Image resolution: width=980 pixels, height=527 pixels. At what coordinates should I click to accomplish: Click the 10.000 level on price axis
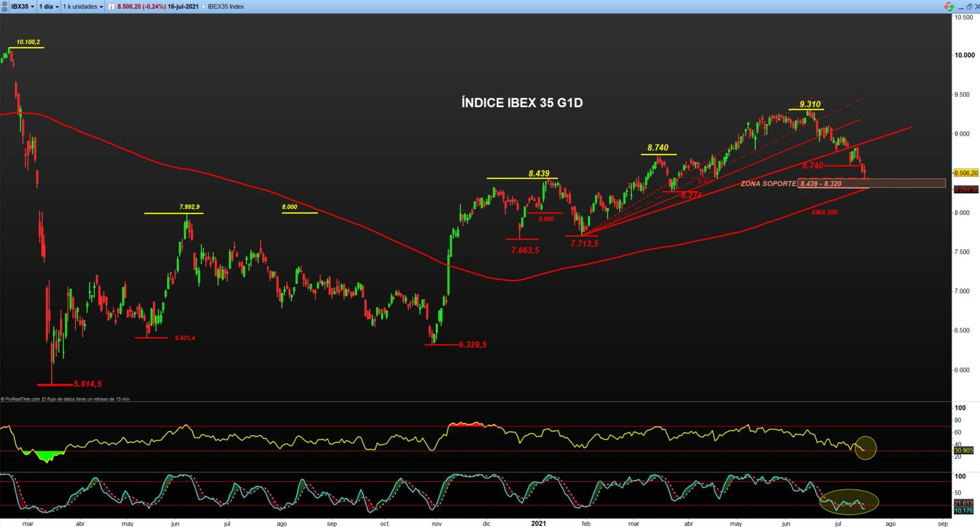965,55
